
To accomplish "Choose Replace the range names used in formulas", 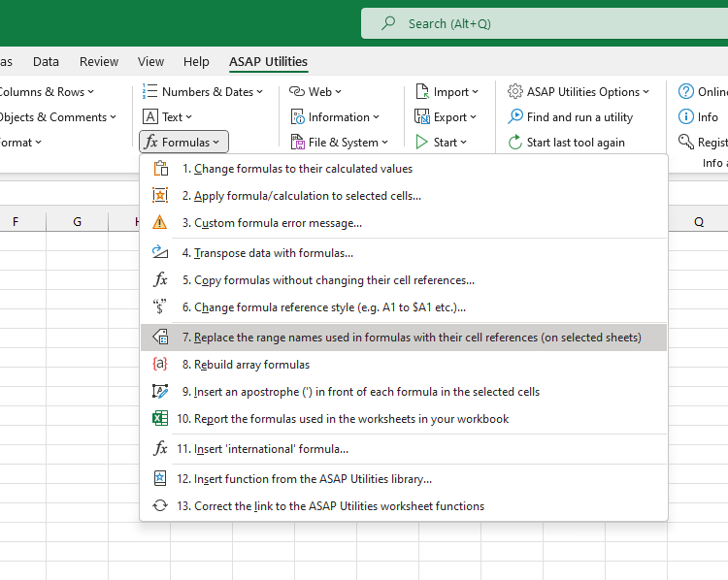I will (x=404, y=338).
